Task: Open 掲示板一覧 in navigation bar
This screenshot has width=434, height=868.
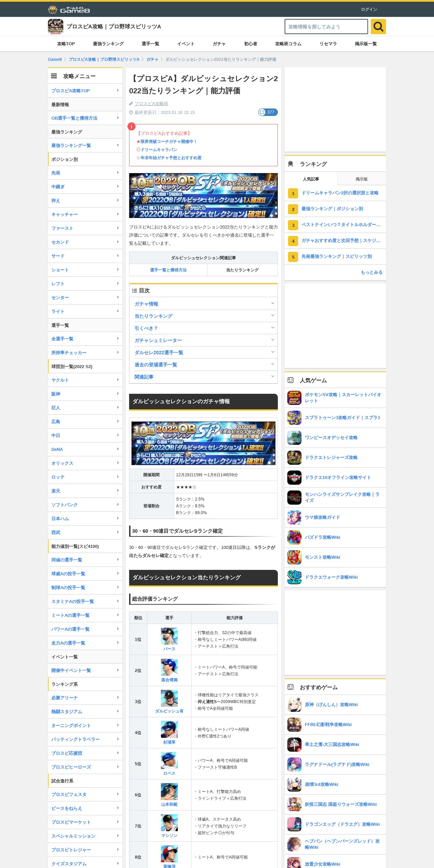Action: click(x=366, y=44)
